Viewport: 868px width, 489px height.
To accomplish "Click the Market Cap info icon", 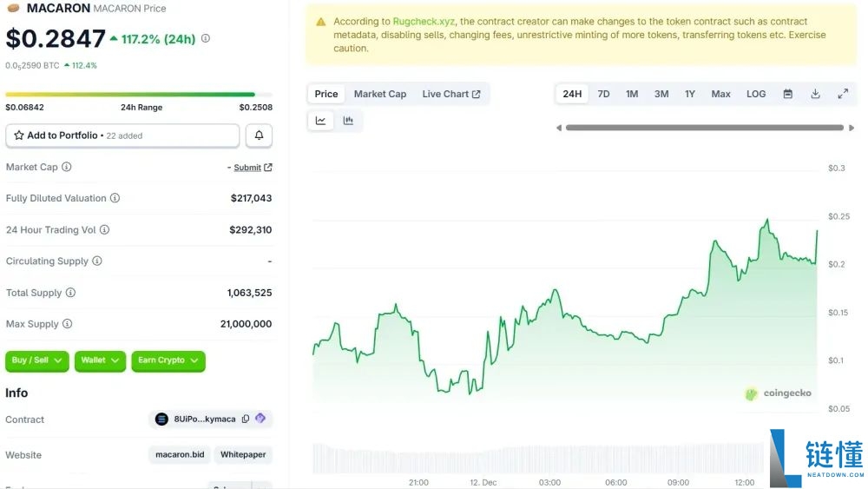I will (x=67, y=167).
